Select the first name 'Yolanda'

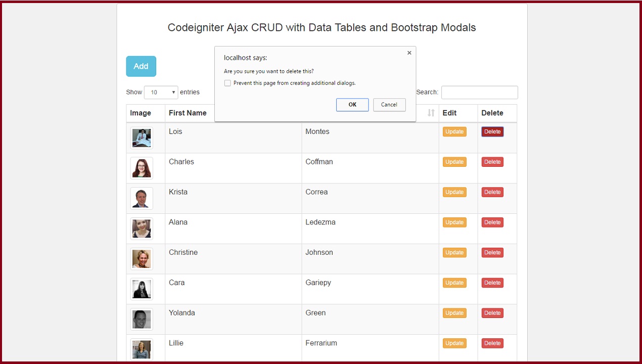pos(181,313)
